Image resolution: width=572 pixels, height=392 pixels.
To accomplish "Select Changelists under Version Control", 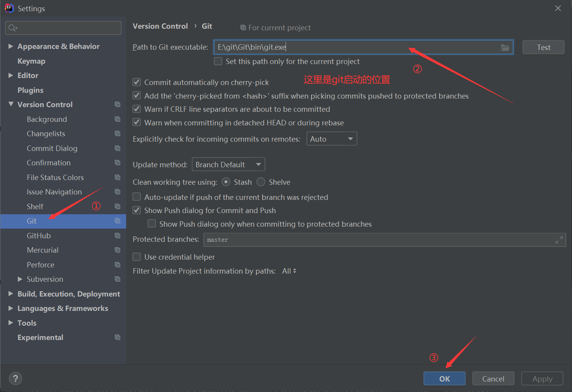I will 46,134.
